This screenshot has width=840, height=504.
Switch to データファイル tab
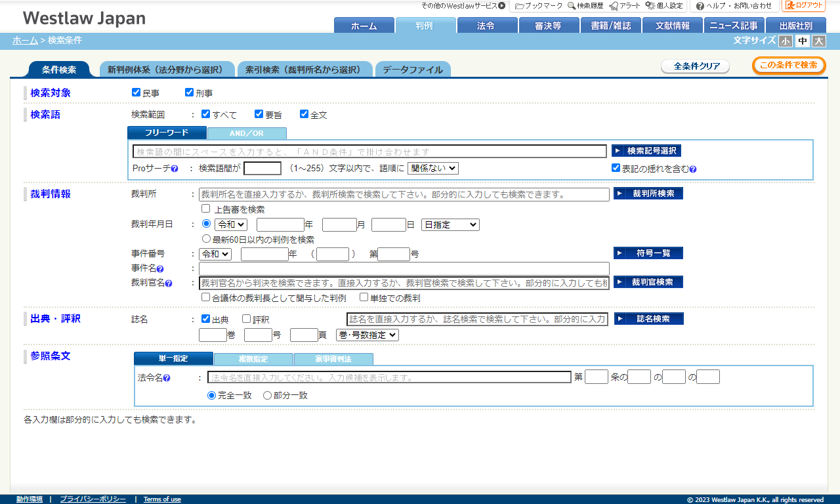pos(413,70)
